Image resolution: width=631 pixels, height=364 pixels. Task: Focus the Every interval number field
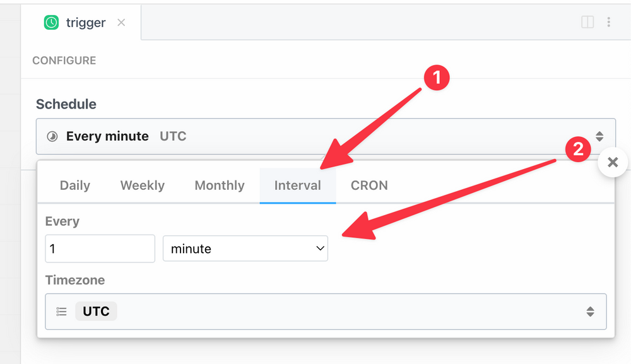tap(100, 249)
